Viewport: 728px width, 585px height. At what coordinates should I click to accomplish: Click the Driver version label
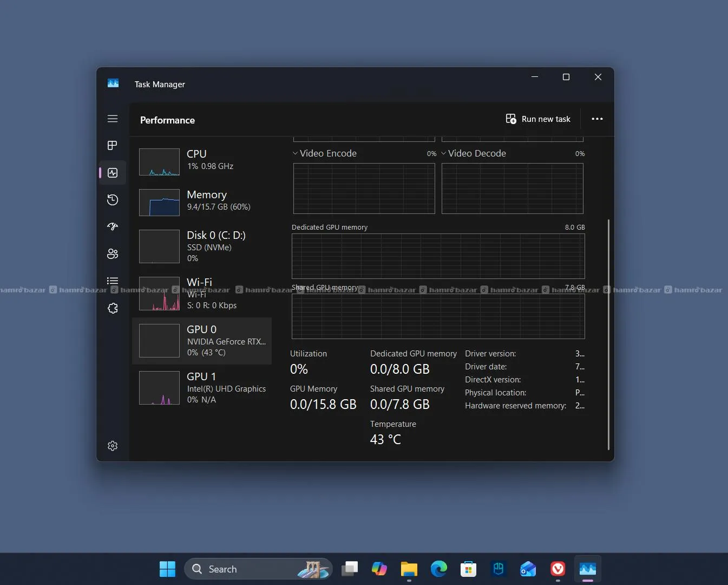(490, 354)
